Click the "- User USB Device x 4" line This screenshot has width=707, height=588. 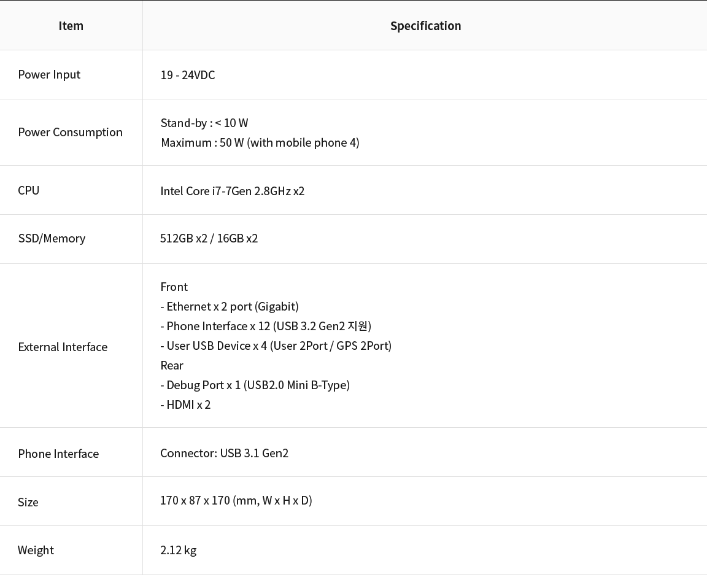[276, 346]
